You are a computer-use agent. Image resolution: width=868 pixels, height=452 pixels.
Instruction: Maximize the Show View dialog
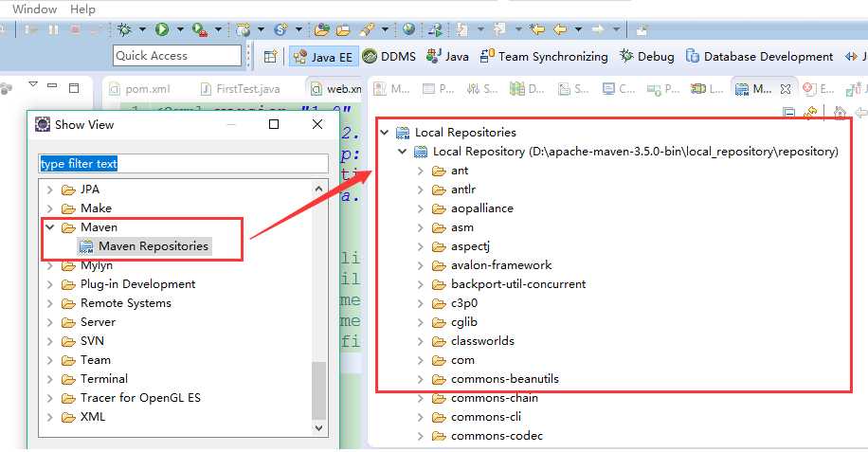274,124
